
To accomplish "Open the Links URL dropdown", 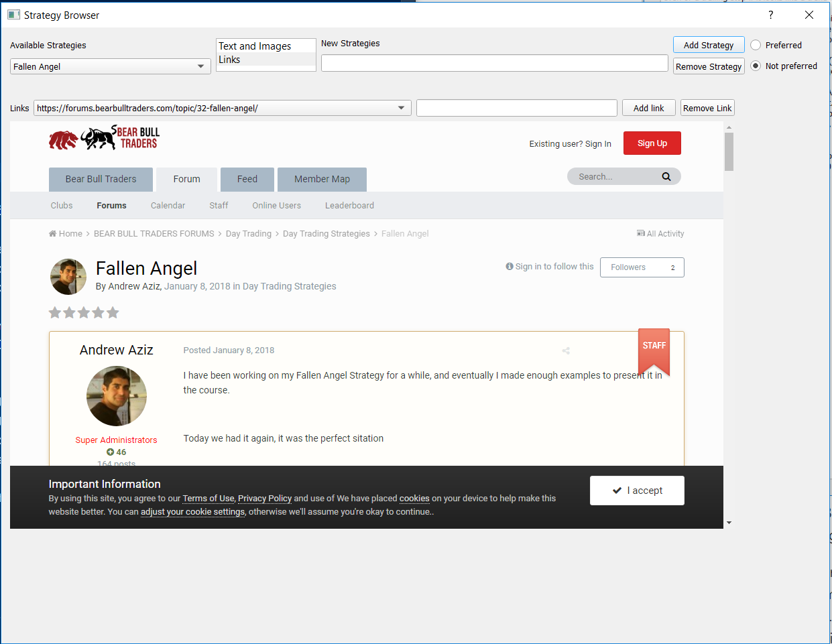I will [223, 108].
